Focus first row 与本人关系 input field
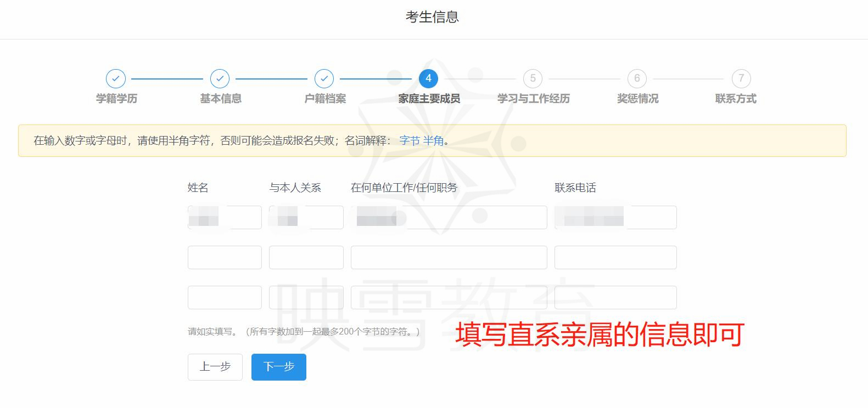This screenshot has height=408, width=868. tap(306, 217)
